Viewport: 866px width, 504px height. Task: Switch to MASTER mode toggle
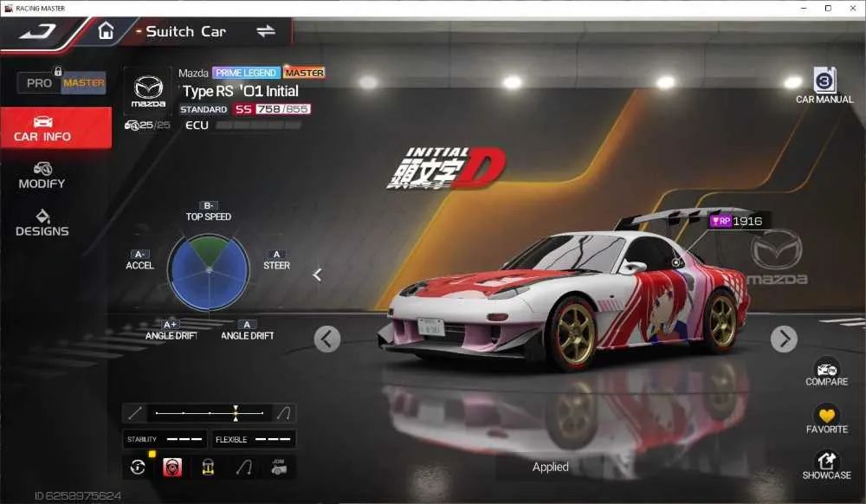pyautogui.click(x=83, y=83)
